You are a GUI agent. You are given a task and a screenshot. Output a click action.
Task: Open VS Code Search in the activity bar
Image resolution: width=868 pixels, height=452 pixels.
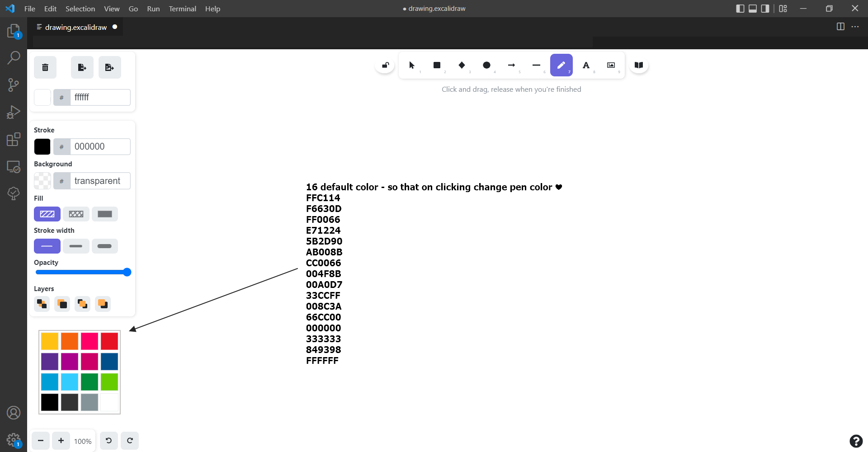click(x=14, y=57)
